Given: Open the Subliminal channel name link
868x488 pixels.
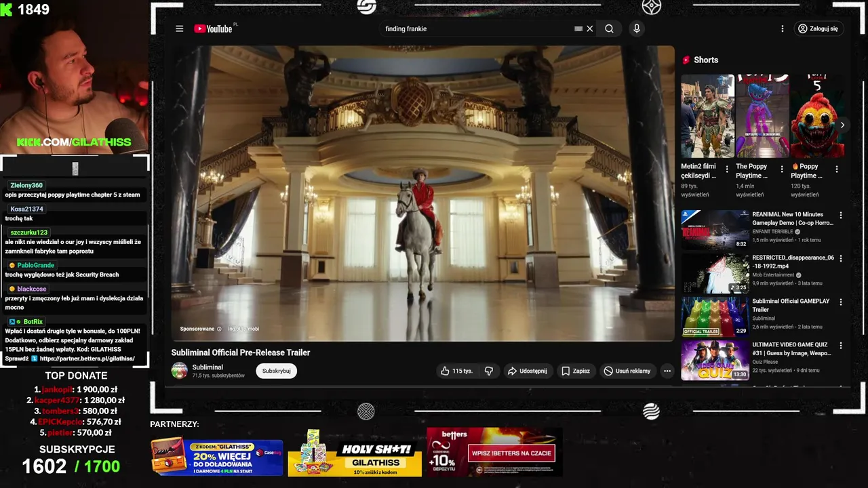Looking at the screenshot, I should [208, 367].
